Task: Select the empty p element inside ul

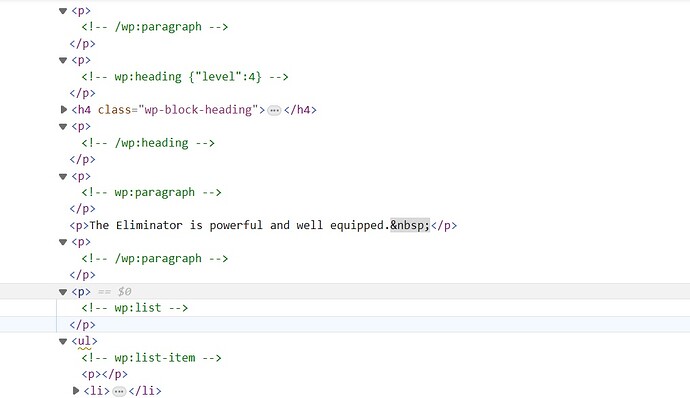Action: click(104, 374)
